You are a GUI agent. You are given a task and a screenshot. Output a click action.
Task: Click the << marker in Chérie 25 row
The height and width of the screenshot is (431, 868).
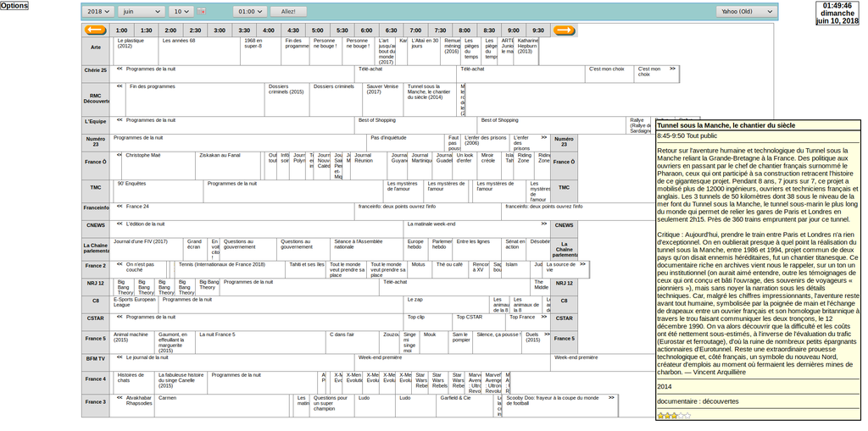point(120,69)
